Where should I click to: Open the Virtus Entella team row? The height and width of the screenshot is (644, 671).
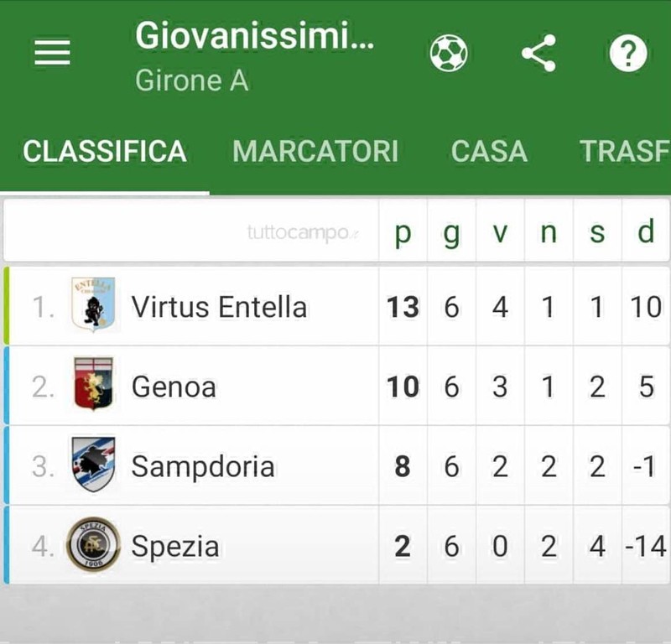point(336,306)
